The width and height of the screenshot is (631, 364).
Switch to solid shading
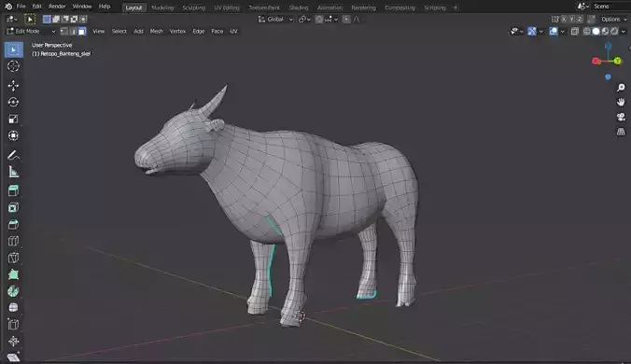click(x=596, y=32)
